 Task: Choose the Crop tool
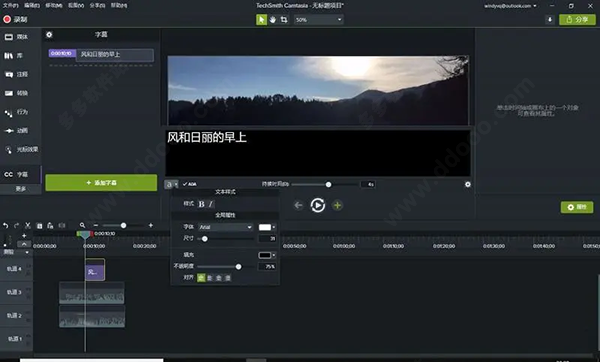click(284, 20)
